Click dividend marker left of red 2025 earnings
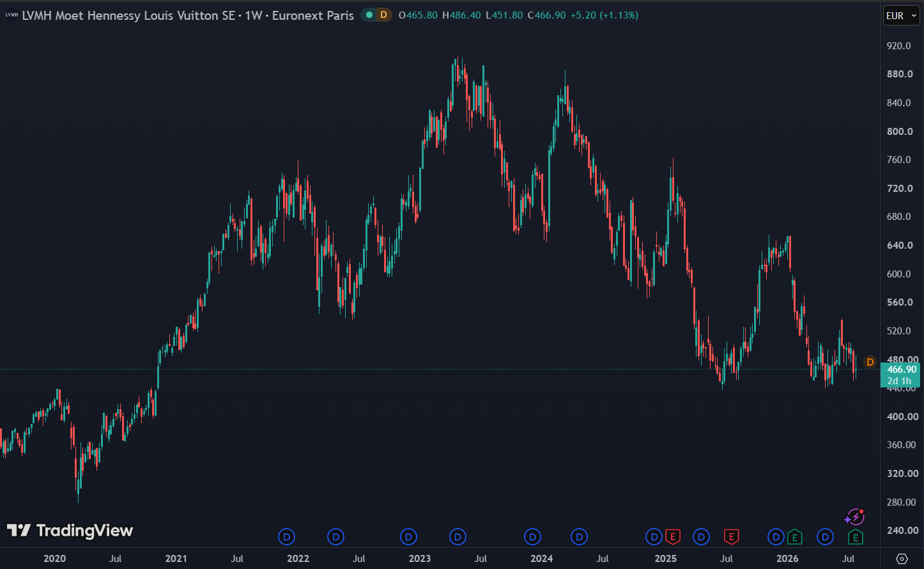This screenshot has width=924, height=569. [654, 537]
